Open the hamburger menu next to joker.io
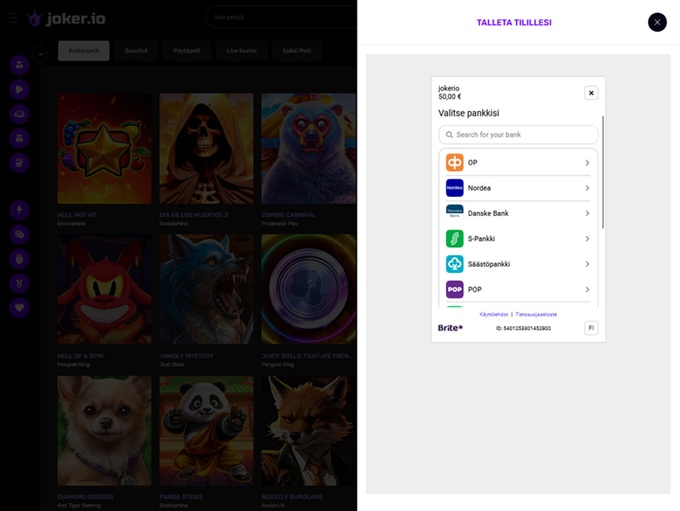Screen dimensions: 680x511 coord(13,18)
